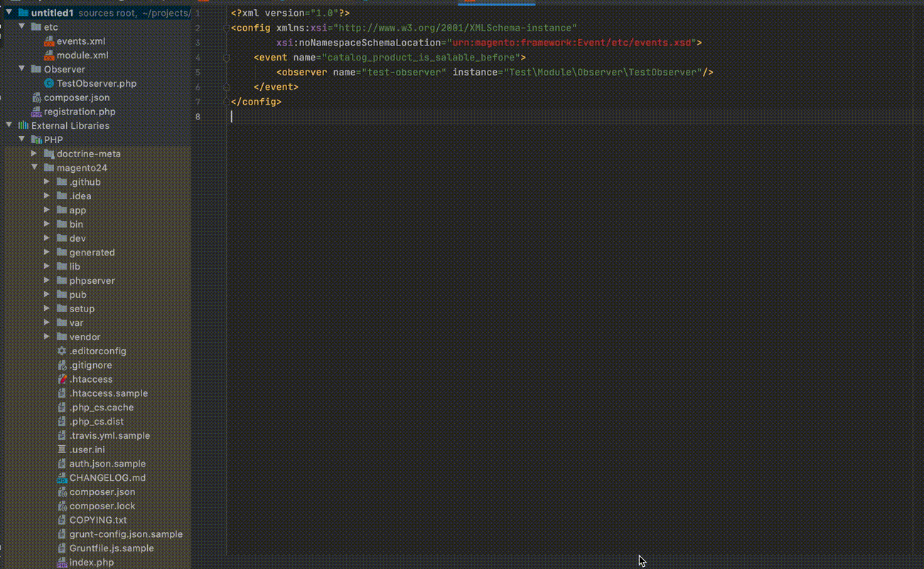Click the events.xml file icon
The height and width of the screenshot is (569, 924).
[x=49, y=41]
